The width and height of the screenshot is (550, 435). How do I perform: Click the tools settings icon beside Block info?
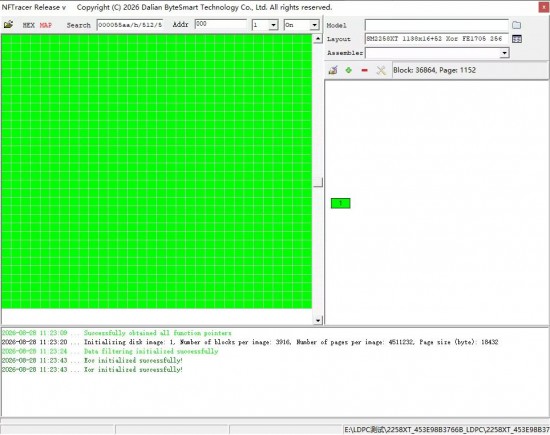[381, 71]
